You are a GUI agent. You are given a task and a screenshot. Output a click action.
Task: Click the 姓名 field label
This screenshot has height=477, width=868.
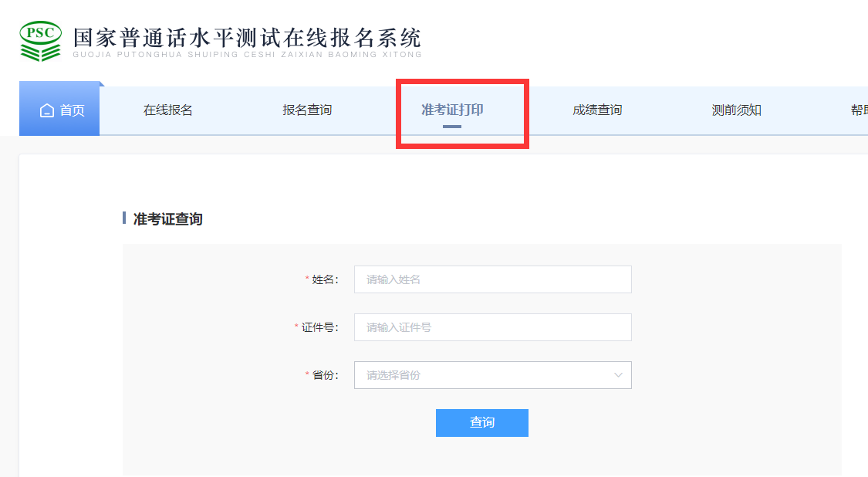tap(324, 279)
